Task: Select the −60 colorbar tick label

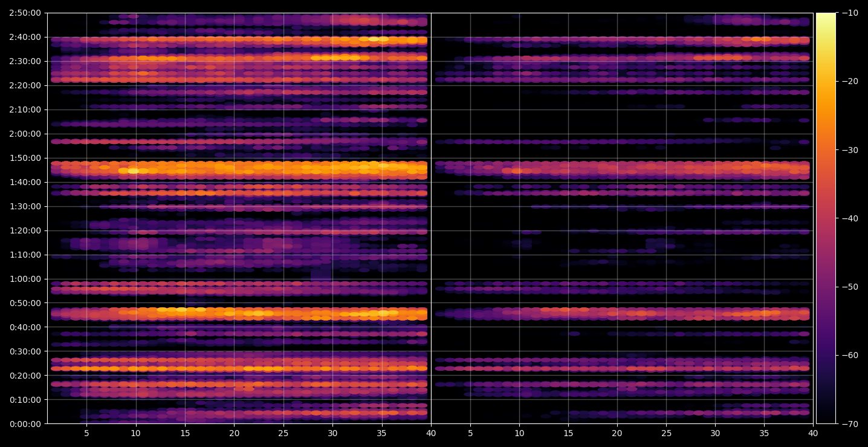Action: pos(849,355)
